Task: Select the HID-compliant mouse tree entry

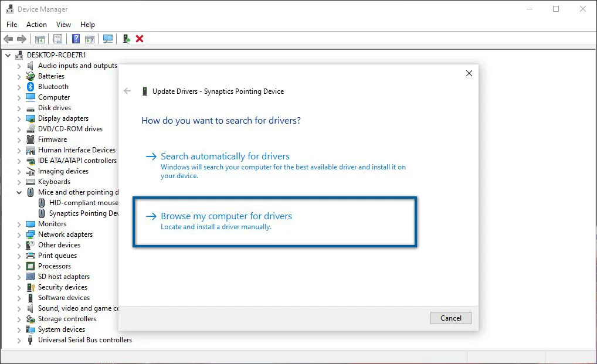Action: (80, 202)
